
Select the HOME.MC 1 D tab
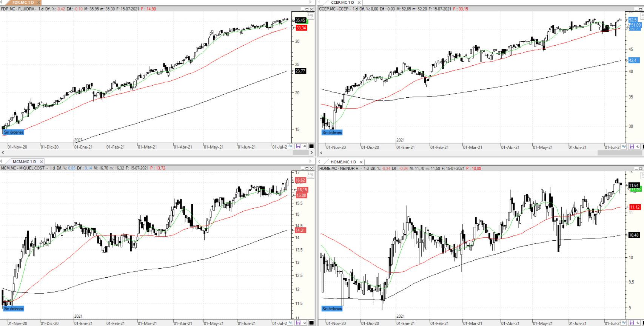click(x=343, y=162)
